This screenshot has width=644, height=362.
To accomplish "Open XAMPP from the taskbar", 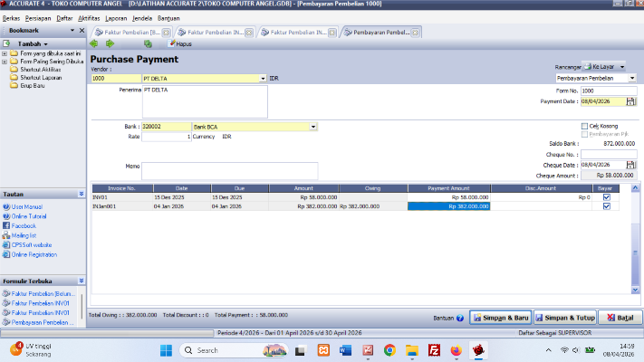I will point(323,350).
